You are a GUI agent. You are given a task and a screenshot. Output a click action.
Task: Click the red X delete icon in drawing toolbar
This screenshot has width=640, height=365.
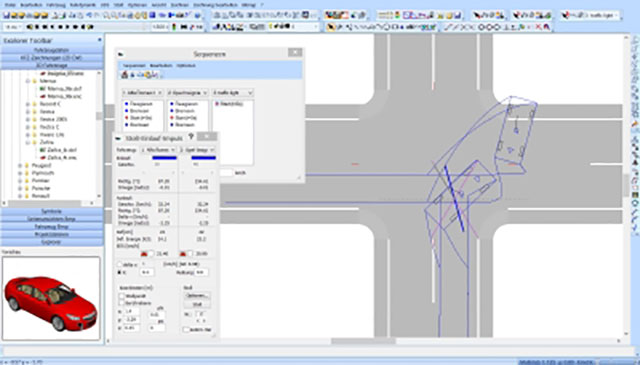click(x=538, y=27)
